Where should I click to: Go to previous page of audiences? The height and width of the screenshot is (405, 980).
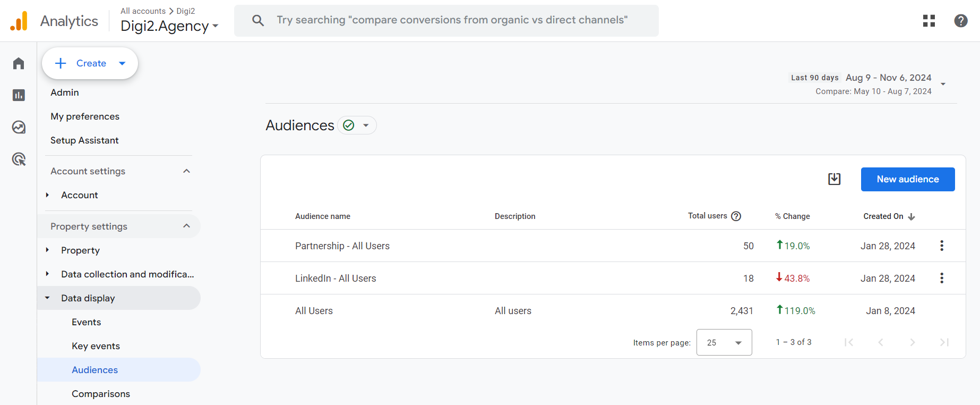881,342
